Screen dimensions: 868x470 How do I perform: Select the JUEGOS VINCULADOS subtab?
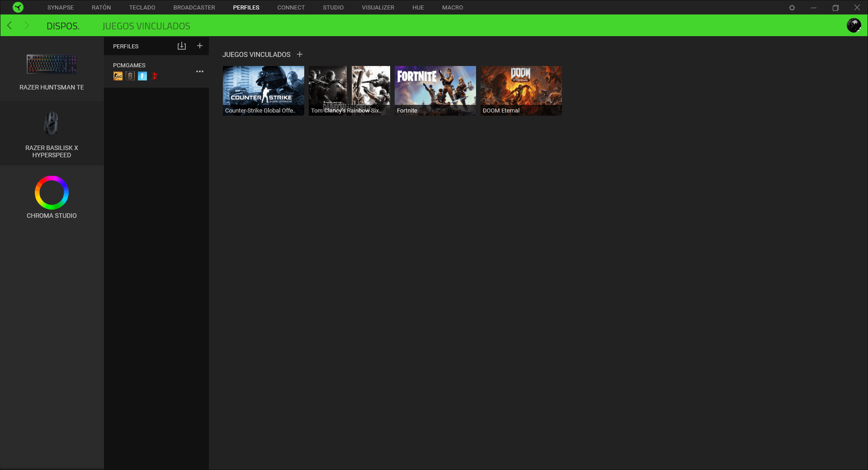click(146, 26)
